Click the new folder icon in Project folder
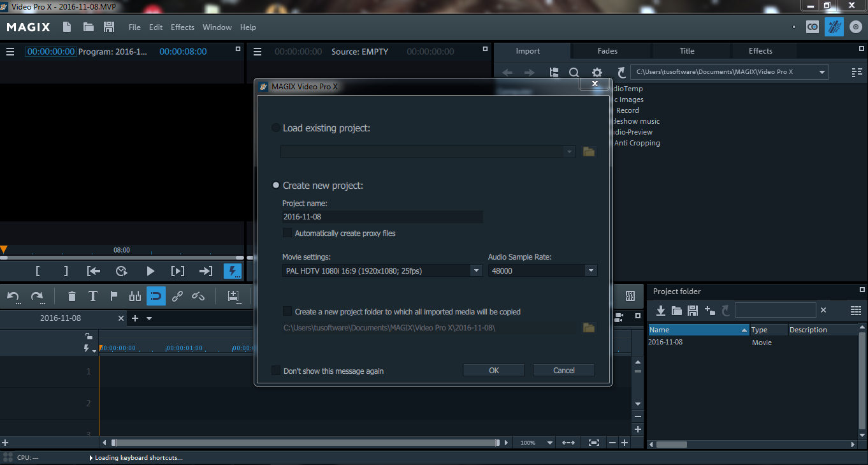This screenshot has height=465, width=868. pos(710,311)
